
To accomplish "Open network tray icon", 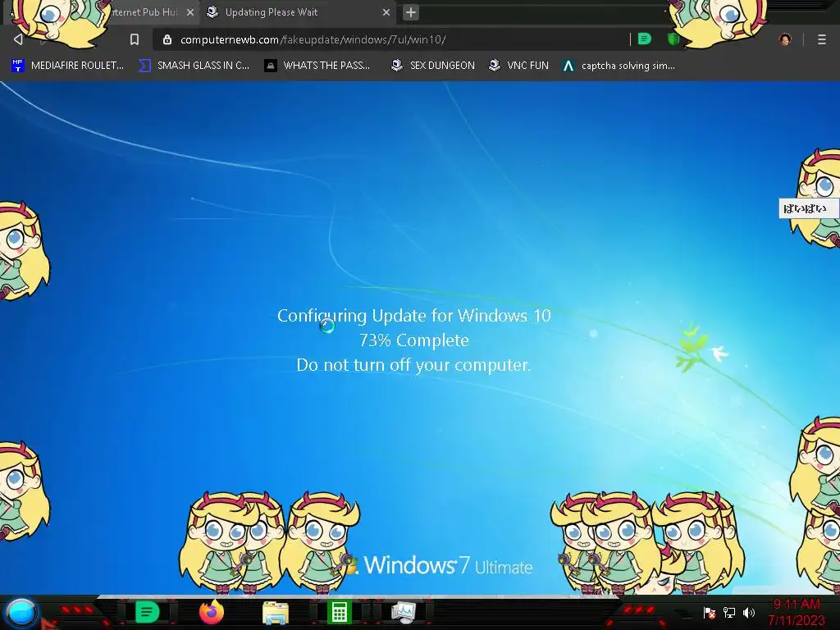I will pyautogui.click(x=729, y=612).
